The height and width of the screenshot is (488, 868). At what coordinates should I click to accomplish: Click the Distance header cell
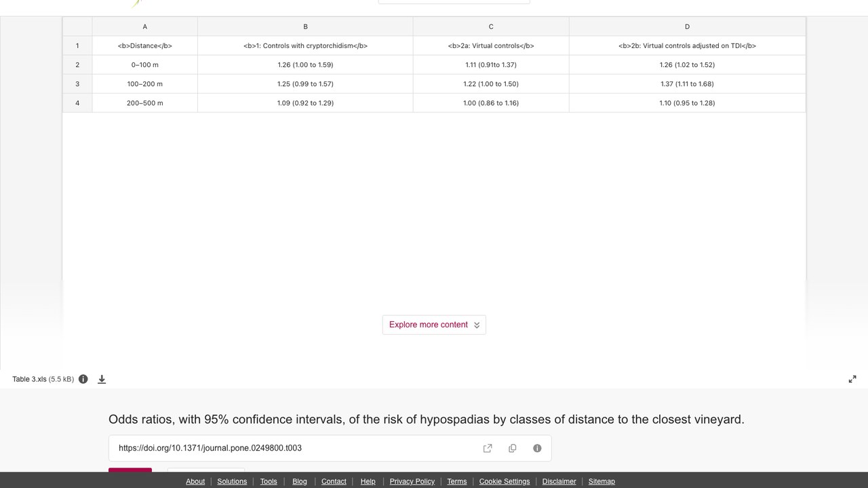(x=144, y=45)
